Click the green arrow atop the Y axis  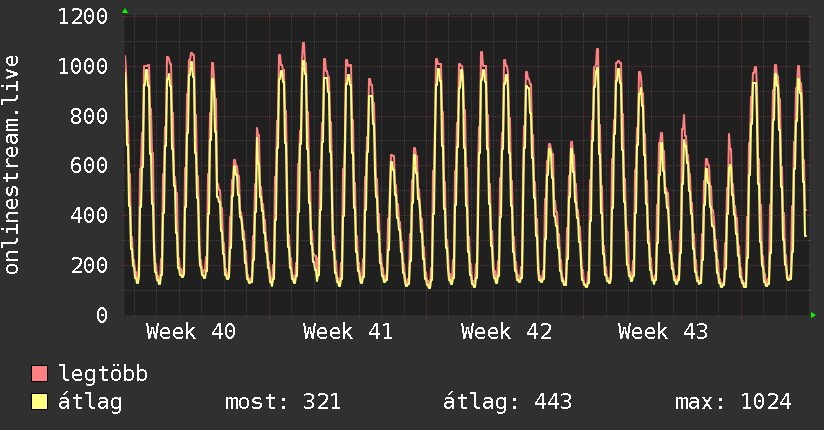125,11
